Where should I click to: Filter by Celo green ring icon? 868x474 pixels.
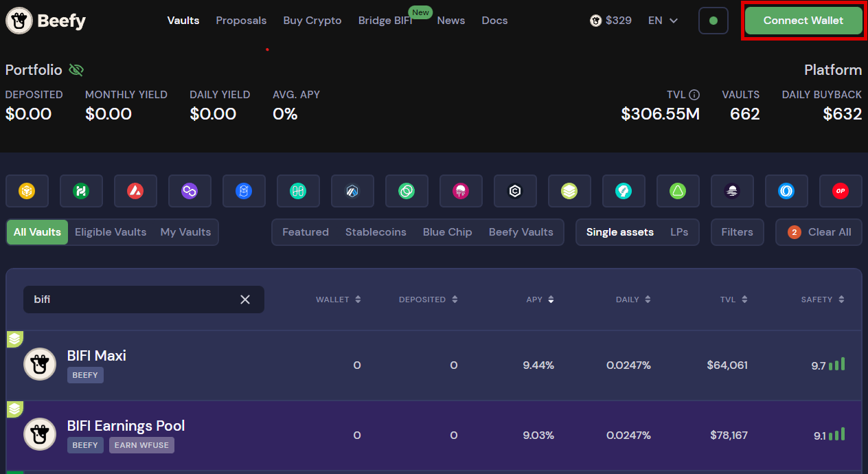407,191
